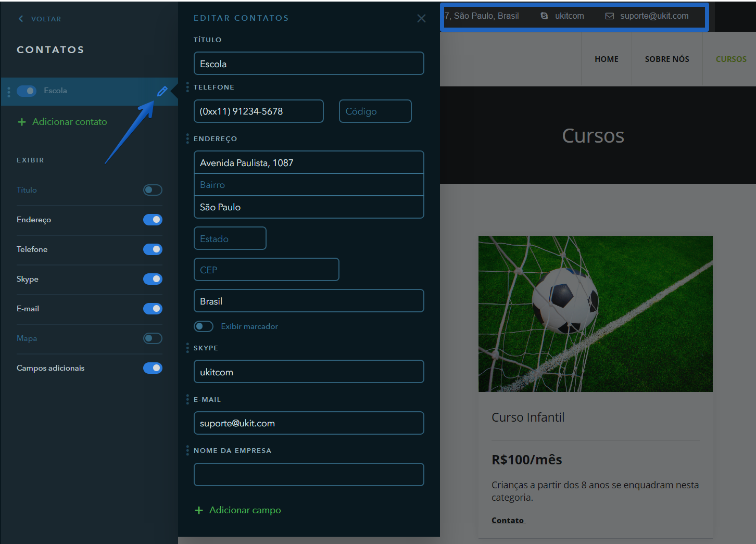Click the soccer ball course thumbnail
This screenshot has height=544, width=756.
(595, 313)
